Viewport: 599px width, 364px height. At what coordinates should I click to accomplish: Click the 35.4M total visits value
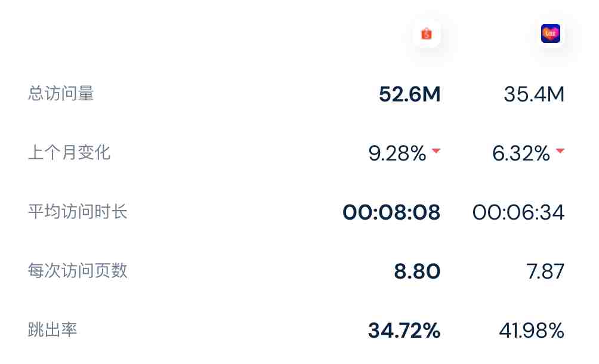pos(534,94)
